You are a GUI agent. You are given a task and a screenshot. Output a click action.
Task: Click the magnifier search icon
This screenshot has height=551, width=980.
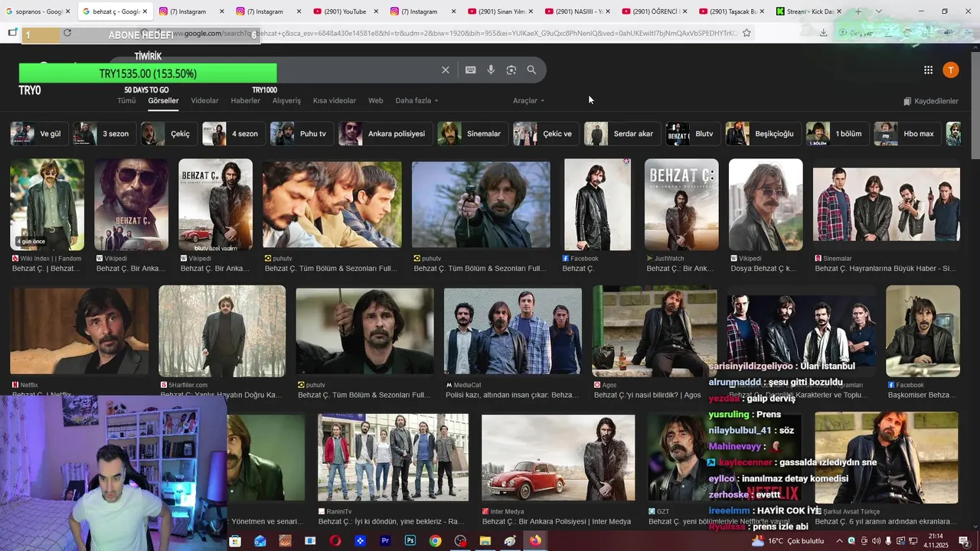click(531, 70)
